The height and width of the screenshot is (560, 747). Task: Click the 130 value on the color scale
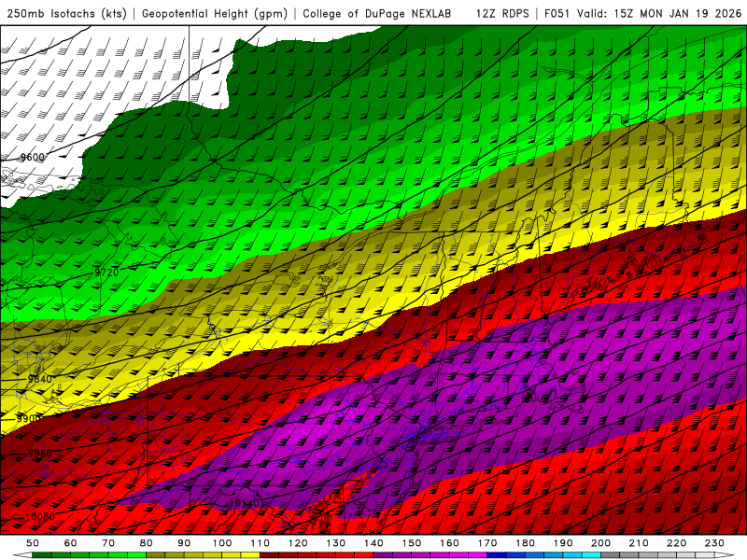336,543
